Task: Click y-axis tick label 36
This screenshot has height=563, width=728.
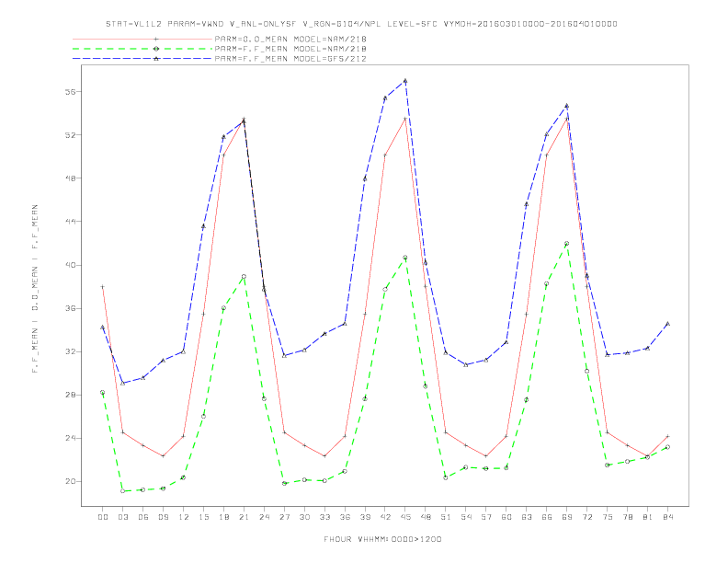Action: coord(70,308)
